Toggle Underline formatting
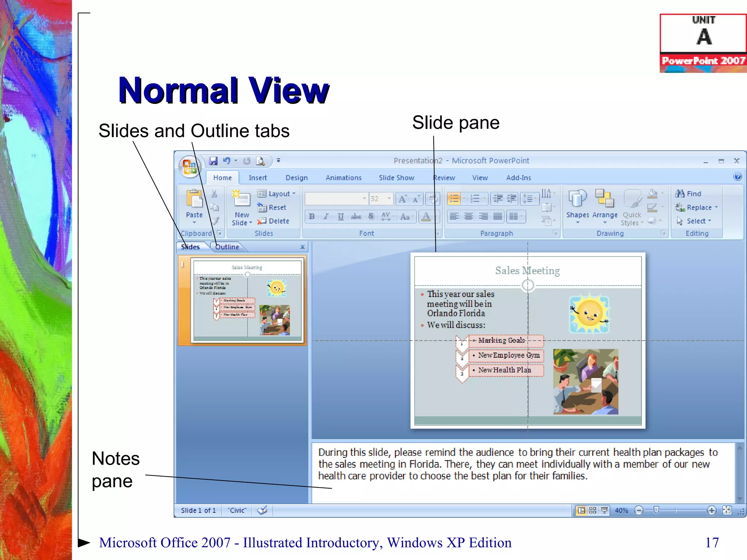Image resolution: width=747 pixels, height=560 pixels. click(341, 217)
